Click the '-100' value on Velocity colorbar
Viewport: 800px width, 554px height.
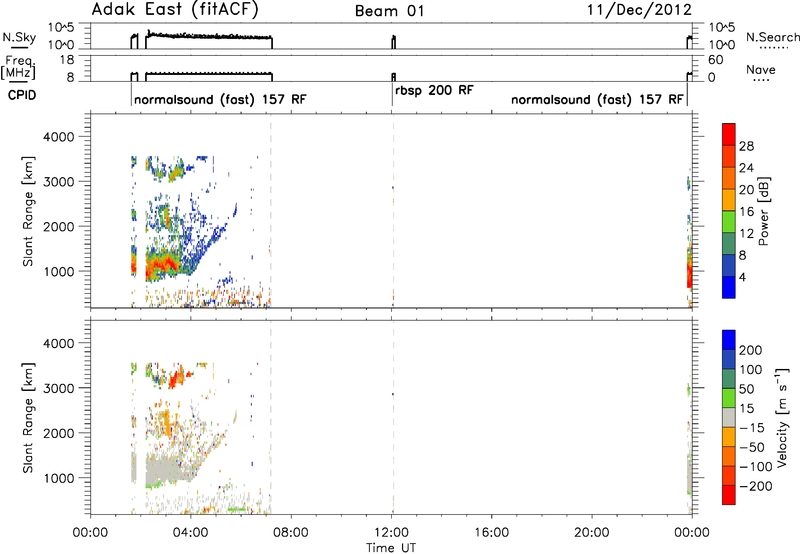[755, 466]
